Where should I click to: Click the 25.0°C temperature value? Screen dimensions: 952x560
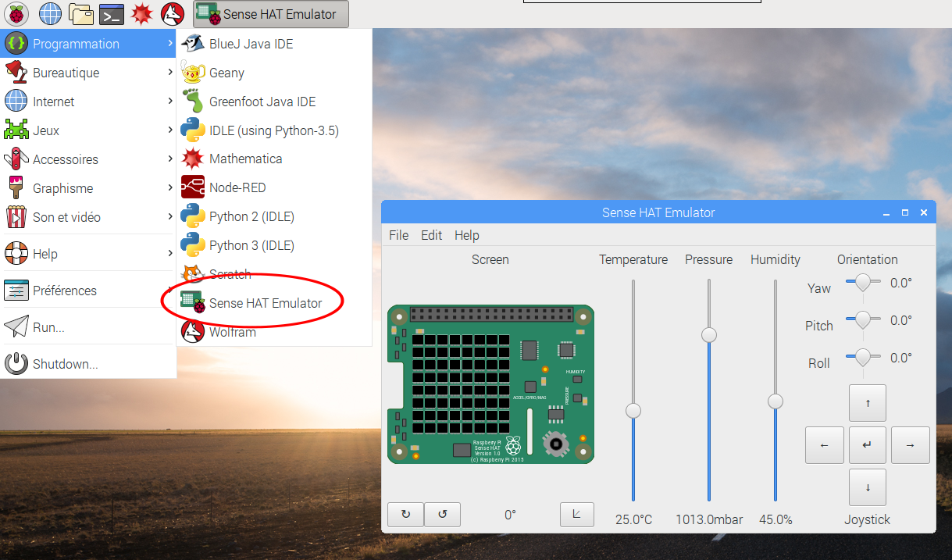[x=633, y=519]
